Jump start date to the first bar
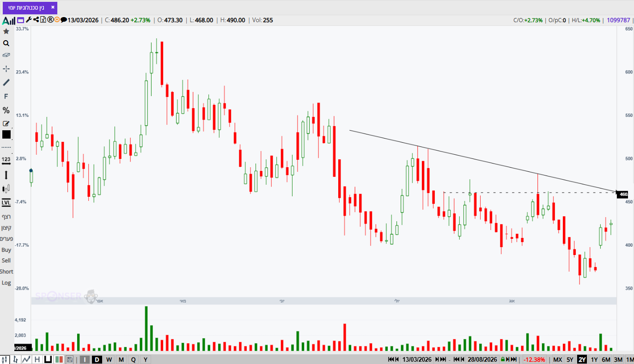This screenshot has width=634, height=364. pyautogui.click(x=391, y=359)
